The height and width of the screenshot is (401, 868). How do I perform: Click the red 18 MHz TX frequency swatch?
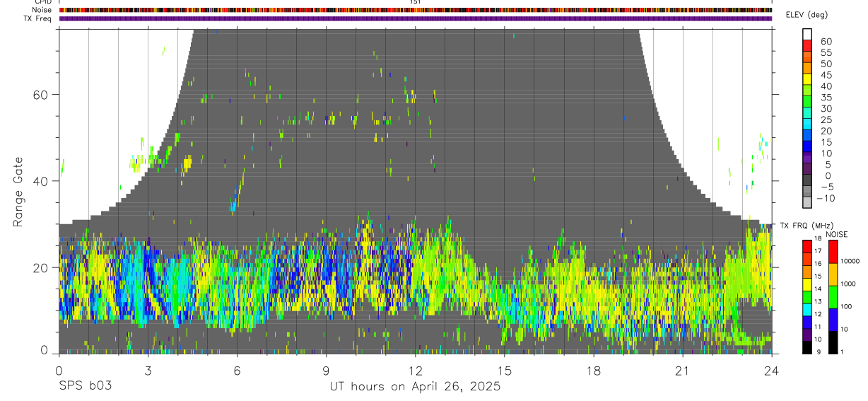click(807, 245)
